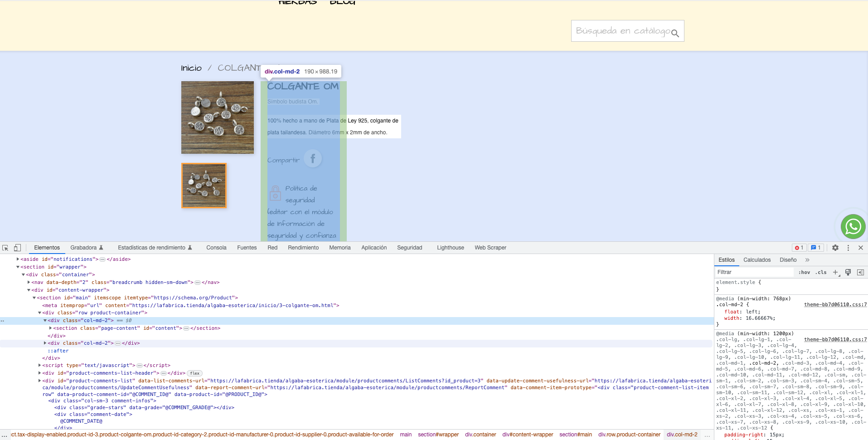The width and height of the screenshot is (868, 440).
Task: Click the red error count badge
Action: point(799,248)
